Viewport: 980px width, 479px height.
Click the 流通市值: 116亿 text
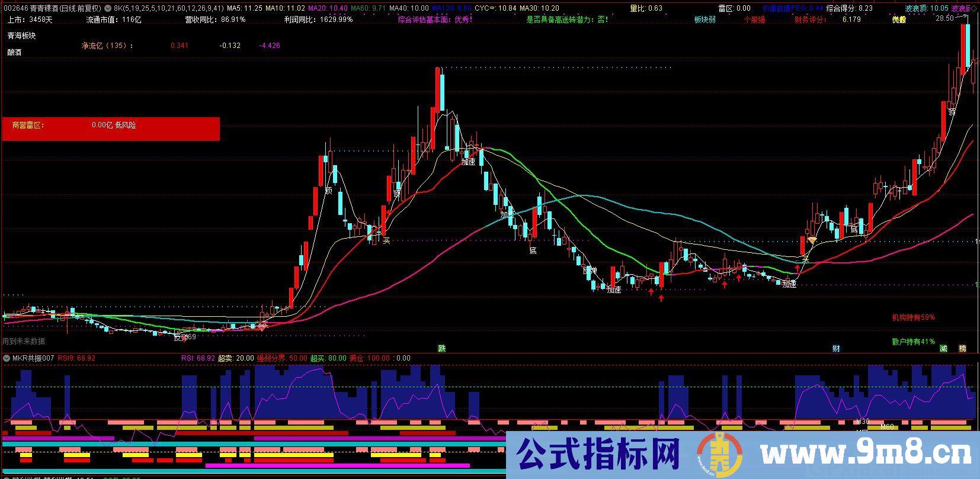click(114, 20)
